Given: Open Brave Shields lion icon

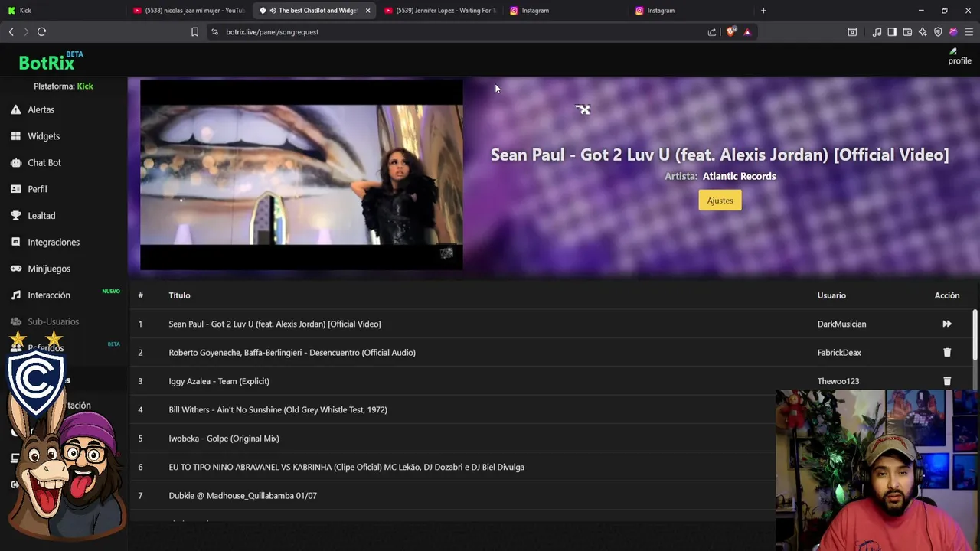Looking at the screenshot, I should (731, 32).
